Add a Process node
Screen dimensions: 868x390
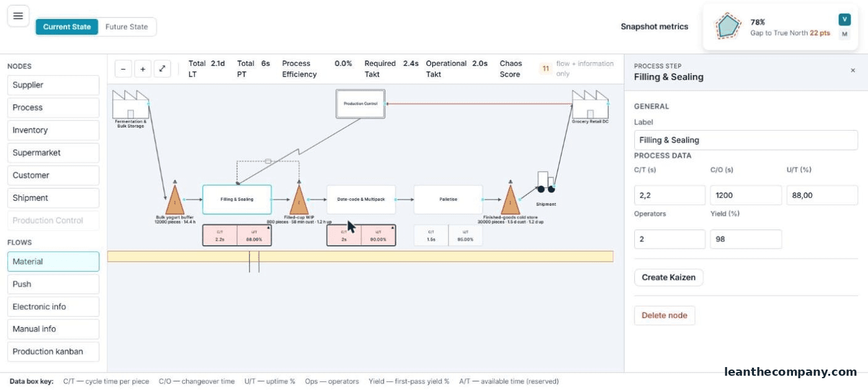[53, 107]
